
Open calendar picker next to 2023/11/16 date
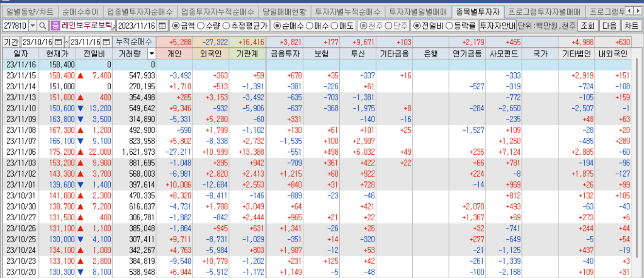click(x=162, y=26)
